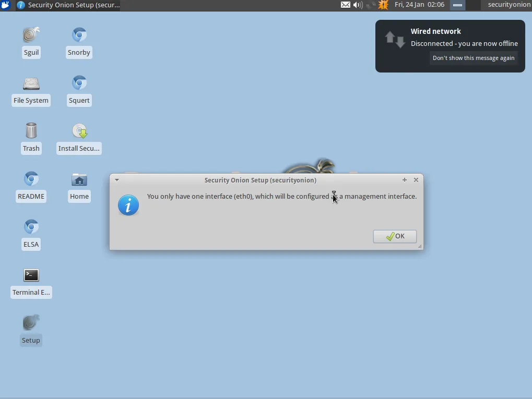Image resolution: width=532 pixels, height=399 pixels.
Task: Click Don't show this message again
Action: point(474,58)
